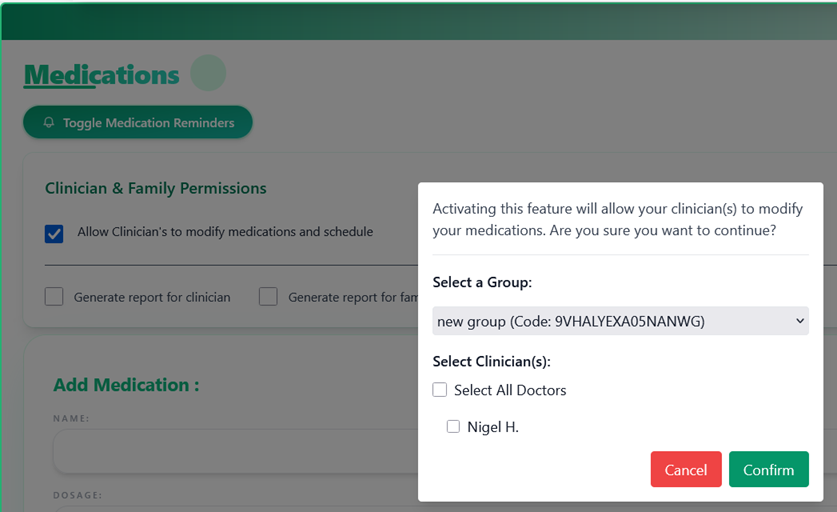Image resolution: width=837 pixels, height=512 pixels.
Task: Tick the Generate report for family checkbox
Action: pyautogui.click(x=268, y=297)
